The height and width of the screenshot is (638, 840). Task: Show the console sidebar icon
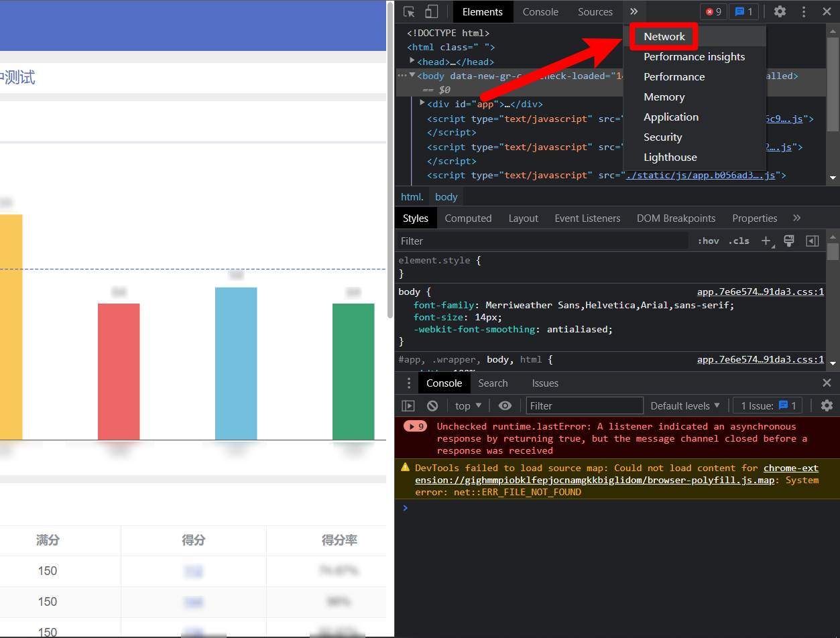408,405
